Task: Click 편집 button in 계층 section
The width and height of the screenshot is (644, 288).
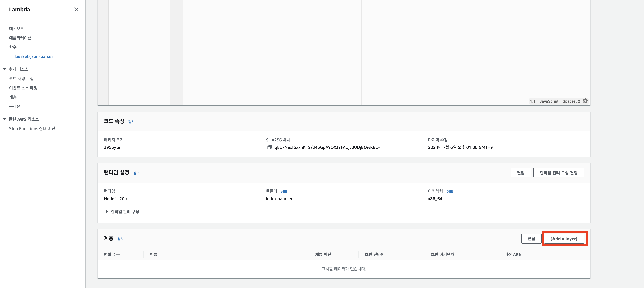Action: (x=531, y=239)
